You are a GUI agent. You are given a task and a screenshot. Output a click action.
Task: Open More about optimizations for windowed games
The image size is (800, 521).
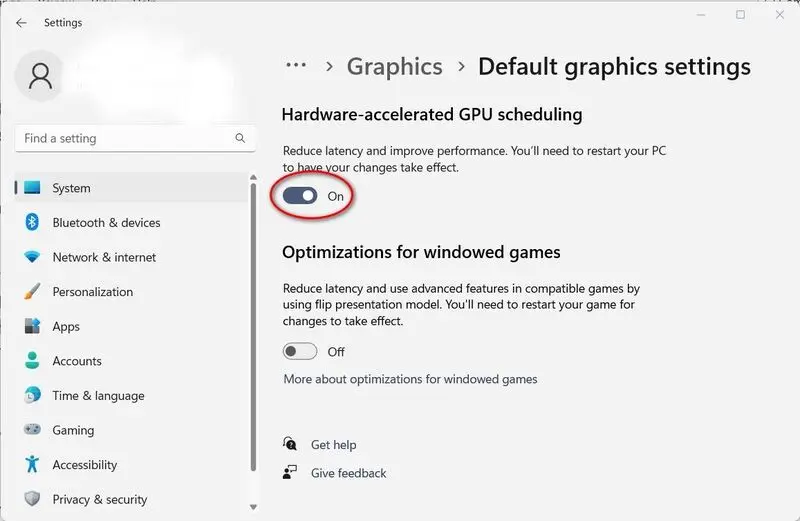click(410, 379)
